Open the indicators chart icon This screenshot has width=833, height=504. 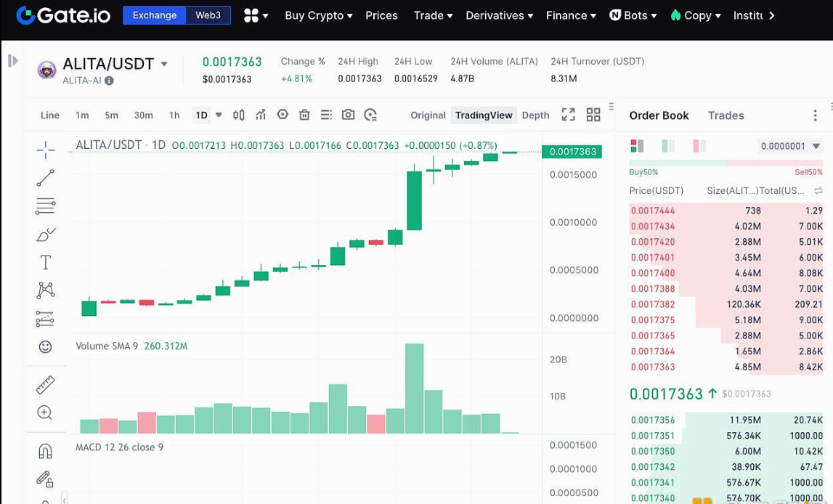point(261,115)
